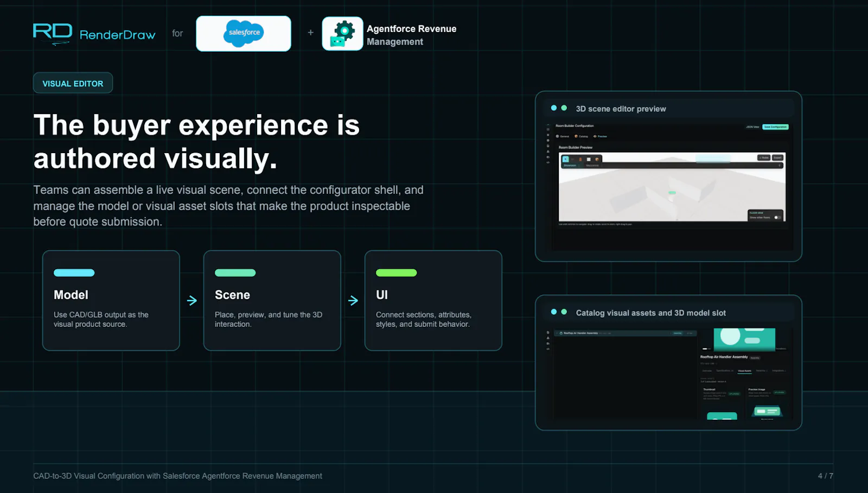Click the Thumbnail slot image graphic

(x=722, y=416)
